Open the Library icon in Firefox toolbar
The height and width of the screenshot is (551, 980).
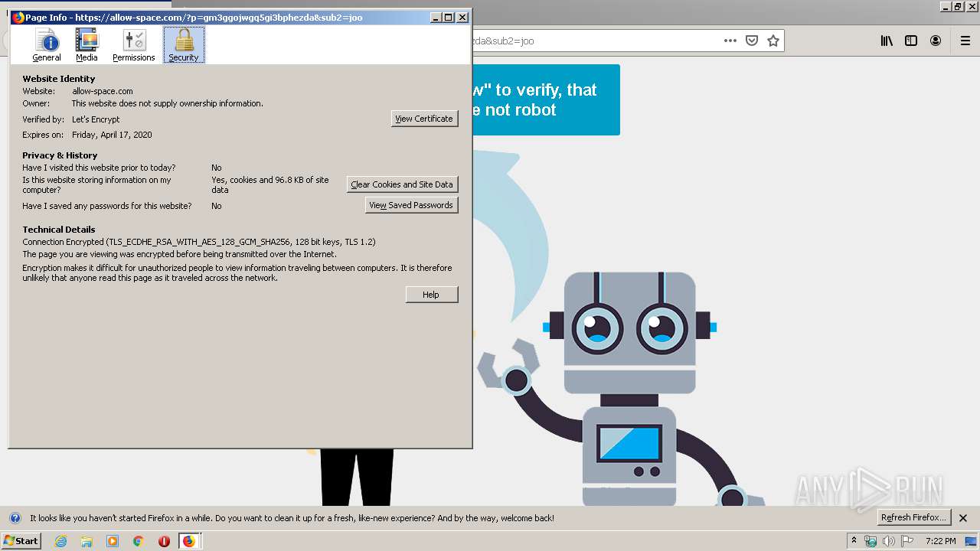click(887, 41)
